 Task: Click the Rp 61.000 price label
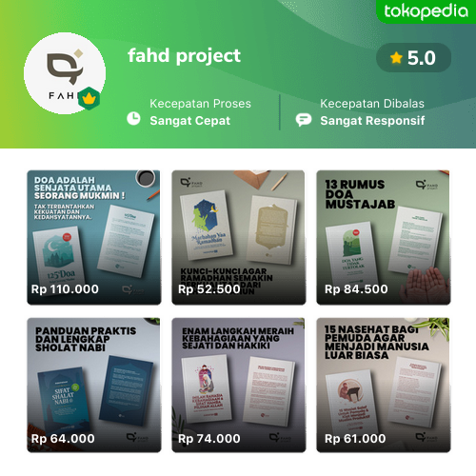pyautogui.click(x=355, y=439)
